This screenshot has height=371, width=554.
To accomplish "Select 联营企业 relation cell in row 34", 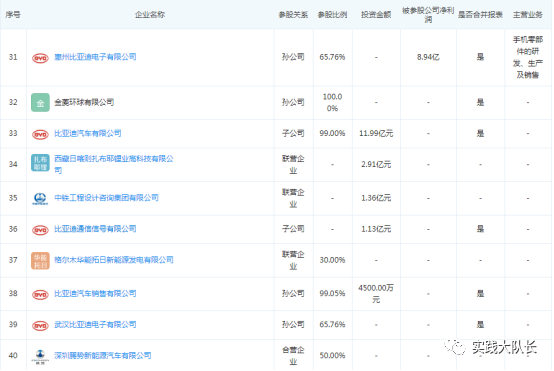I will coord(293,164).
